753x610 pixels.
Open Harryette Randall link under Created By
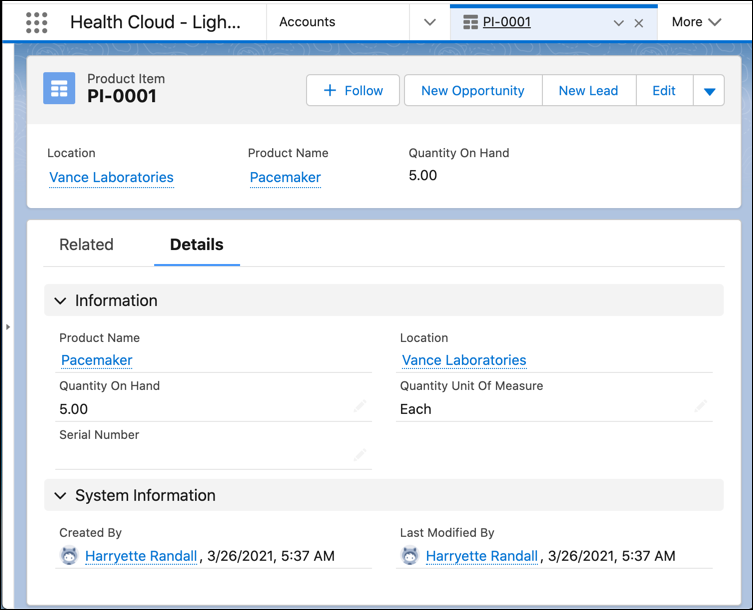pos(141,556)
